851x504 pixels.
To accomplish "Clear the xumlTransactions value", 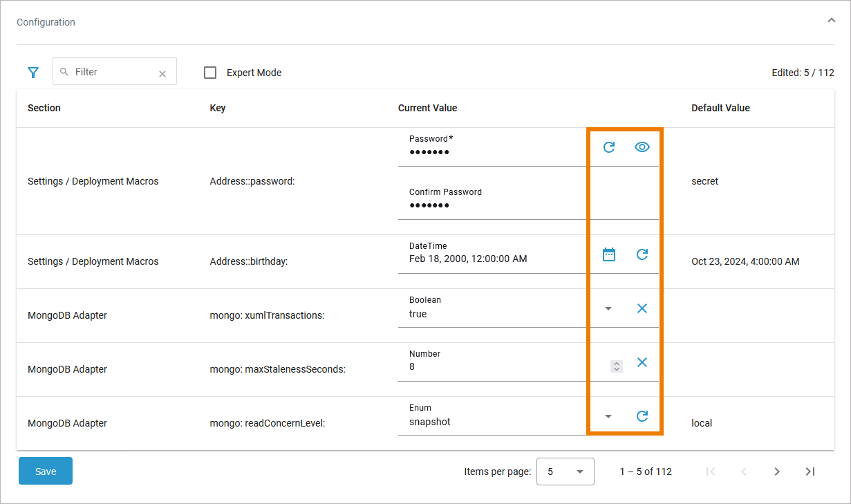I will coord(642,308).
